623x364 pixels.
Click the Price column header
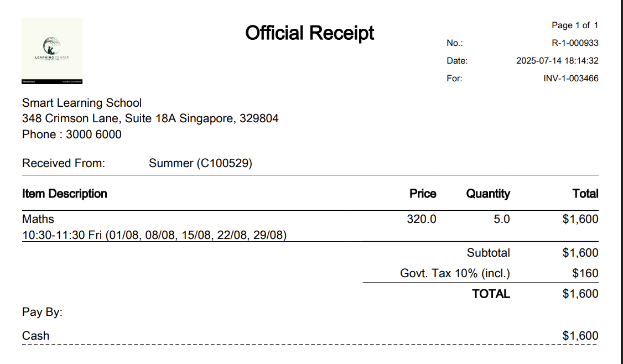(423, 194)
